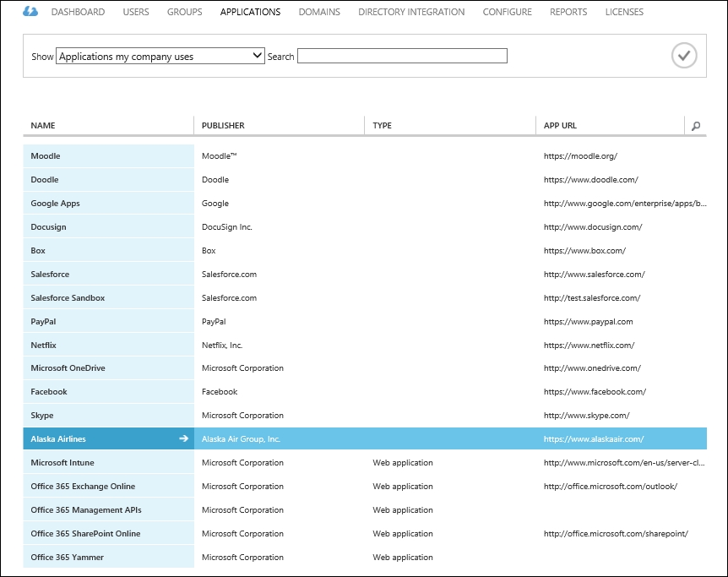Click the magnifier icon in table header
The image size is (728, 577).
696,126
